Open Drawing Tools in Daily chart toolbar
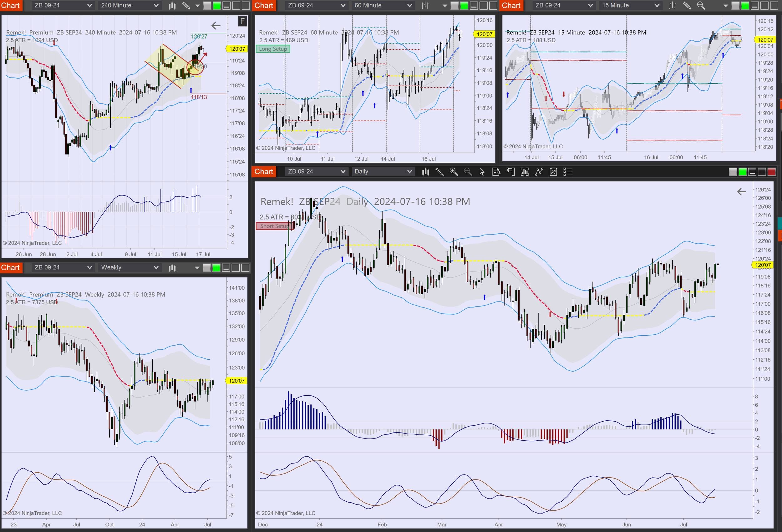Screen dimensions: 782x532 tap(439, 172)
